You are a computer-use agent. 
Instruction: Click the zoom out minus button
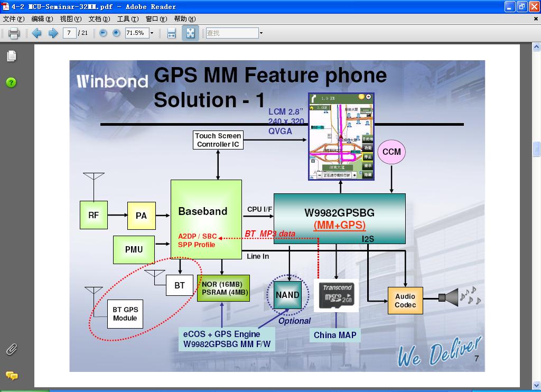(x=103, y=33)
